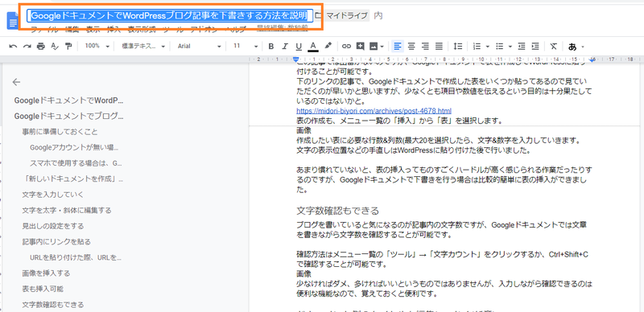
Task: Center align text
Action: [x=411, y=47]
